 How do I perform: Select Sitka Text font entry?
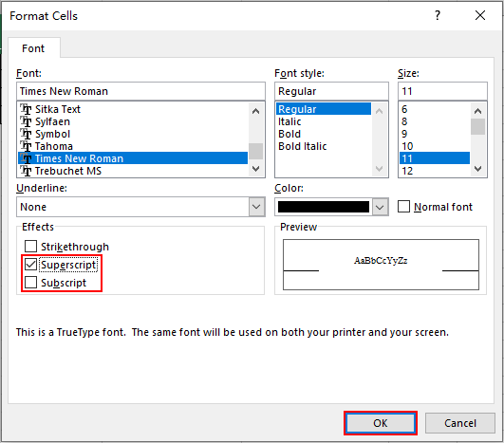click(x=133, y=109)
